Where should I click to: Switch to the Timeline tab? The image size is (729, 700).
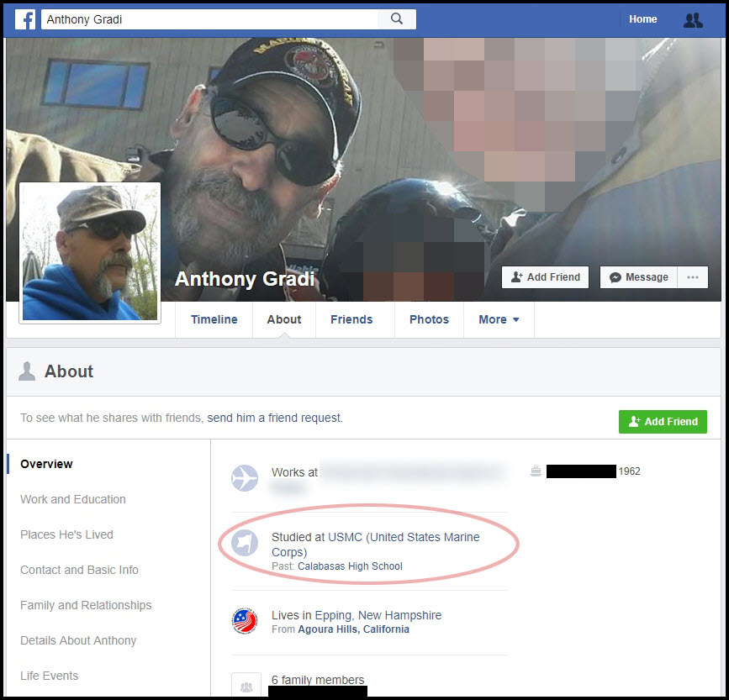tap(214, 319)
